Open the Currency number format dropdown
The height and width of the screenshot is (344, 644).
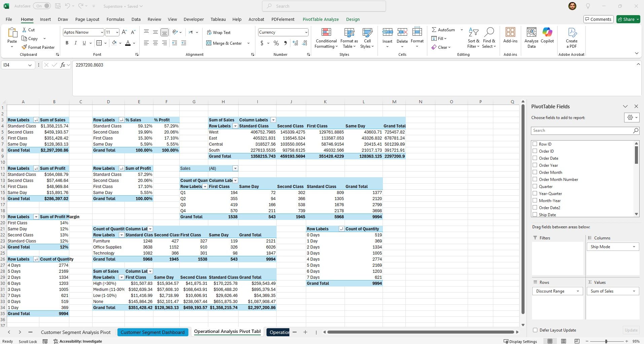tap(306, 32)
